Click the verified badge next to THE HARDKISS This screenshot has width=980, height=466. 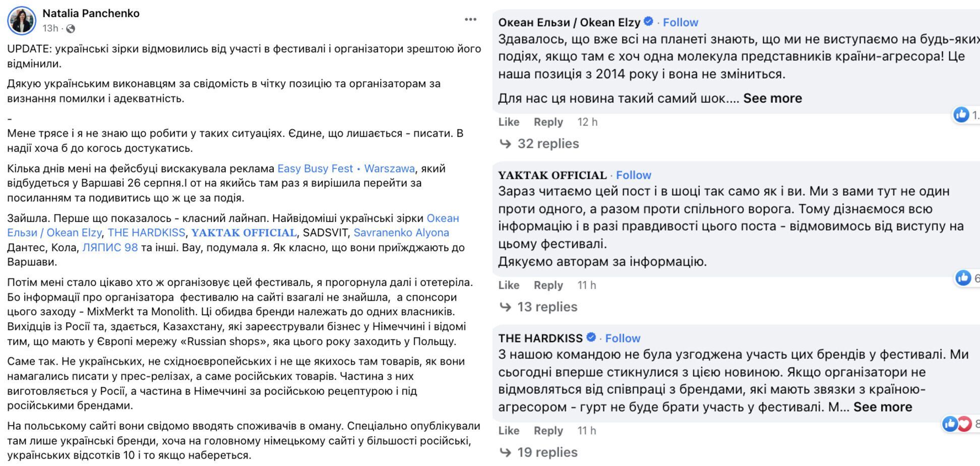591,337
